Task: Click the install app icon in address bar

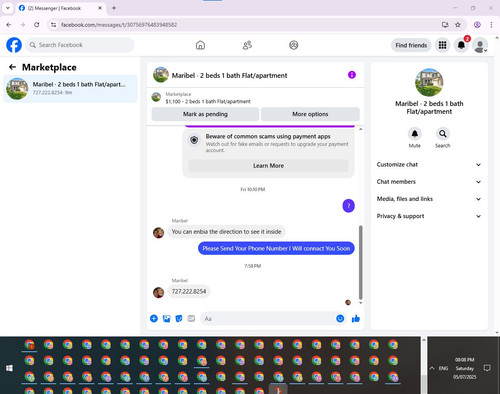Action: tap(445, 25)
